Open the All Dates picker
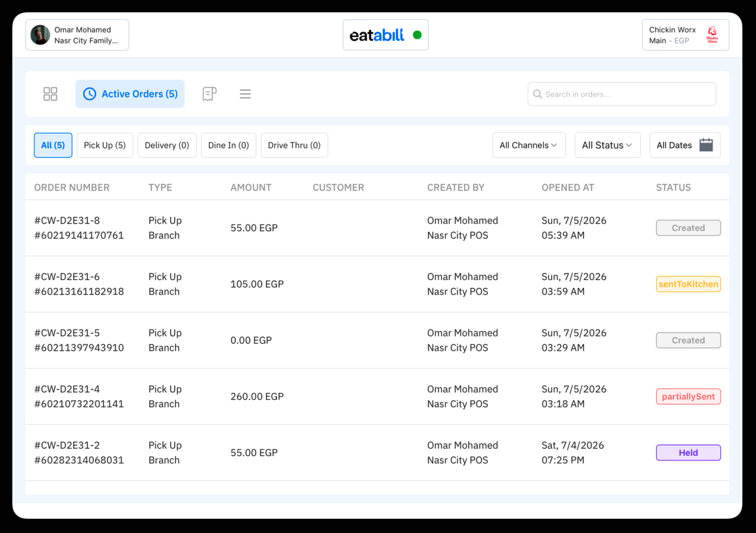This screenshot has width=756, height=533. (x=685, y=145)
